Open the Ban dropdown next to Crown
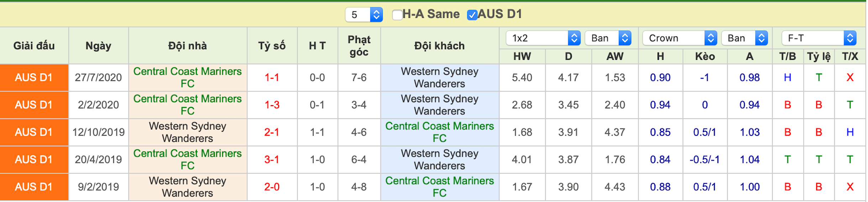The width and height of the screenshot is (868, 202). coord(744,38)
